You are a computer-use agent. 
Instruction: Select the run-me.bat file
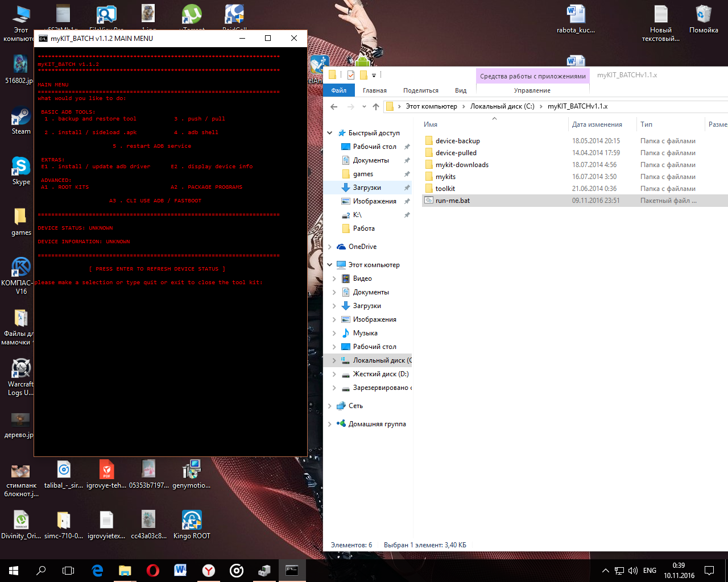(453, 201)
